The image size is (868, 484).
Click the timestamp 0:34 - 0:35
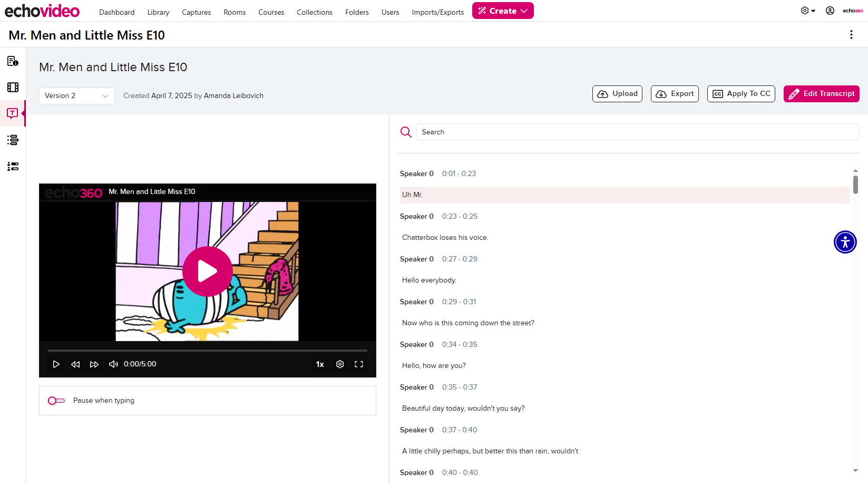460,344
